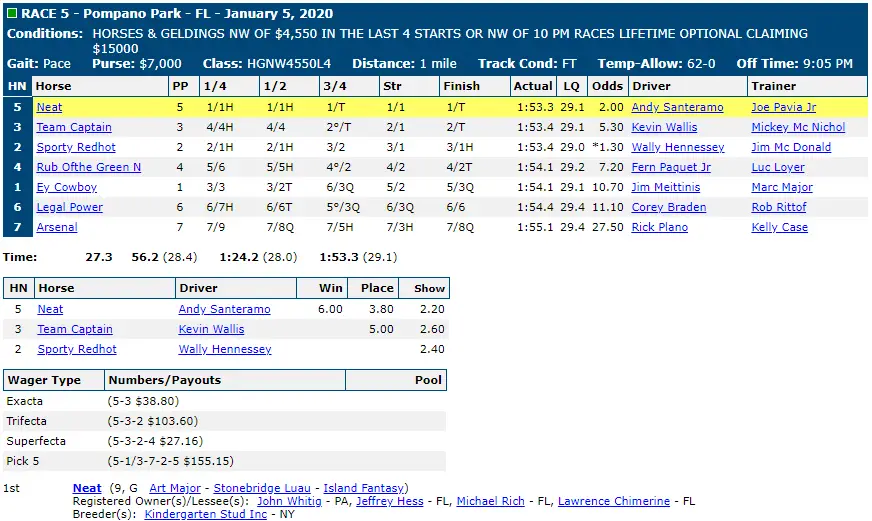
Task: Open driver Fern Paquet Jr link
Action: [671, 167]
